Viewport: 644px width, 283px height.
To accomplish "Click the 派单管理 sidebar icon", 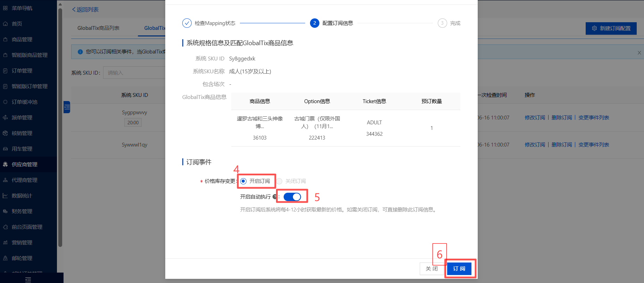I will point(5,117).
